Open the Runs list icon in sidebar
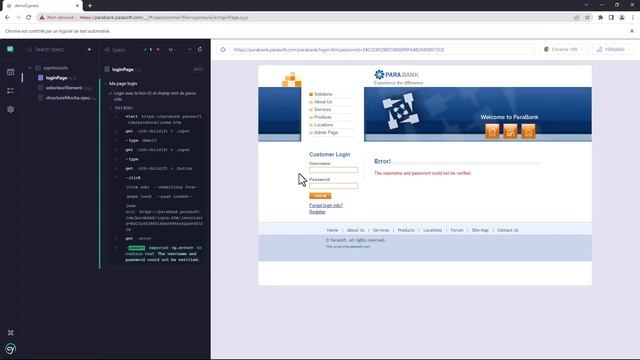Image resolution: width=640 pixels, height=360 pixels. point(11,91)
